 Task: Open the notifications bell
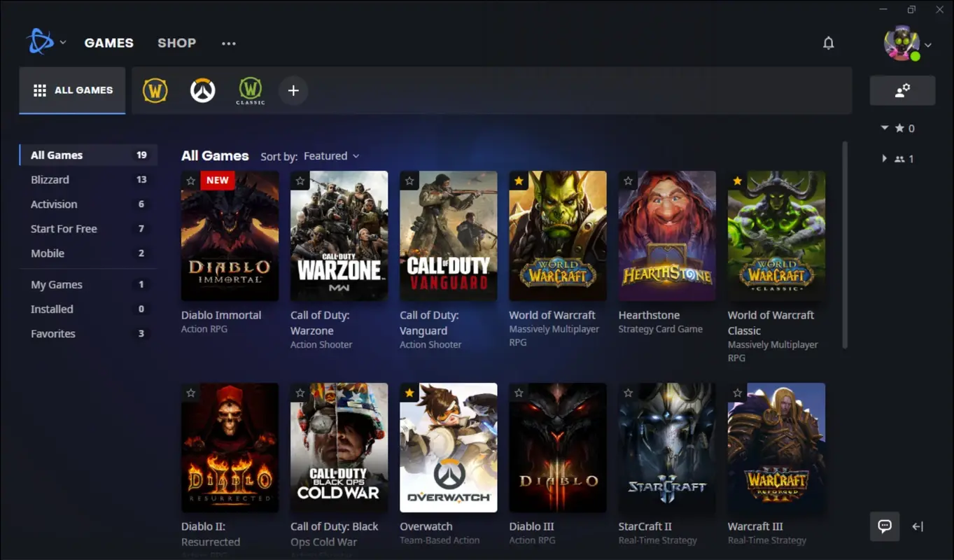point(828,43)
